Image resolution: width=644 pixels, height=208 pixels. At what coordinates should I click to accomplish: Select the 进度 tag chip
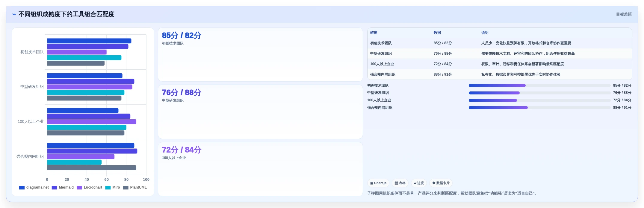[418, 183]
